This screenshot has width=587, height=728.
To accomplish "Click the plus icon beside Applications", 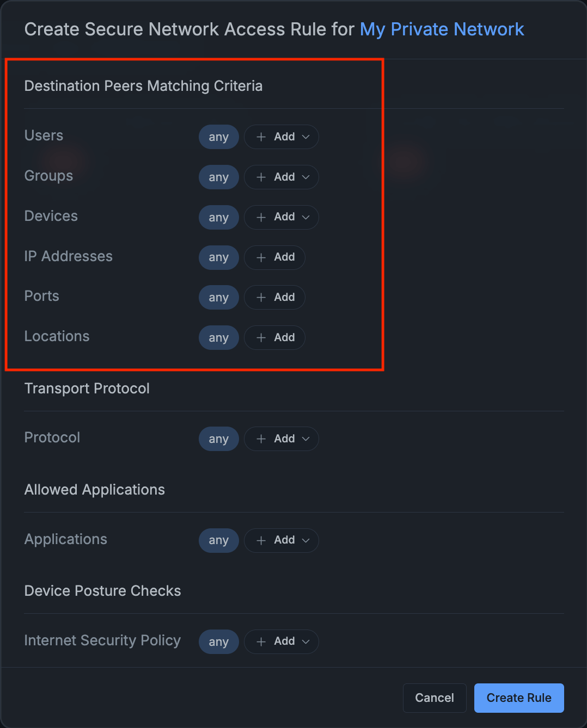I will pos(260,540).
